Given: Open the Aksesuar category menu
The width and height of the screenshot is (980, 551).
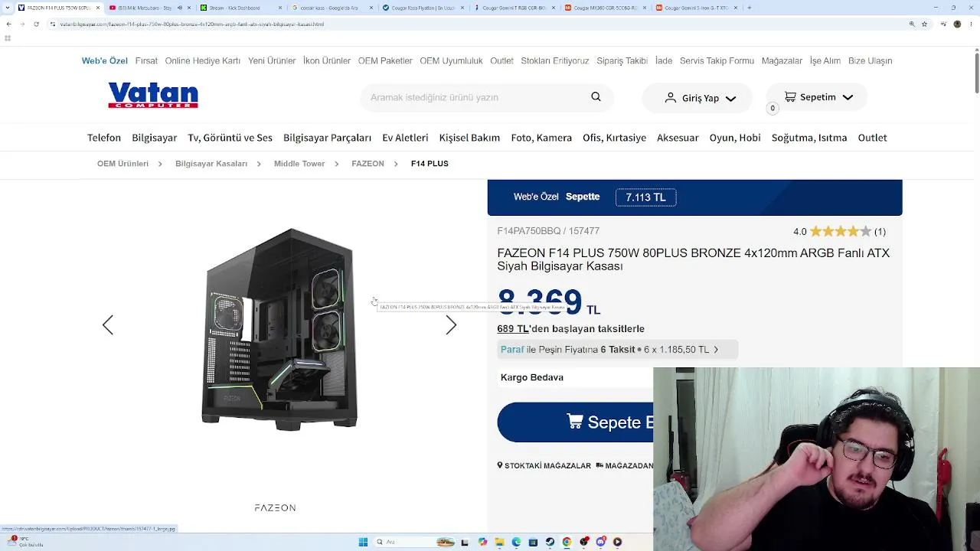Looking at the screenshot, I should pyautogui.click(x=678, y=138).
